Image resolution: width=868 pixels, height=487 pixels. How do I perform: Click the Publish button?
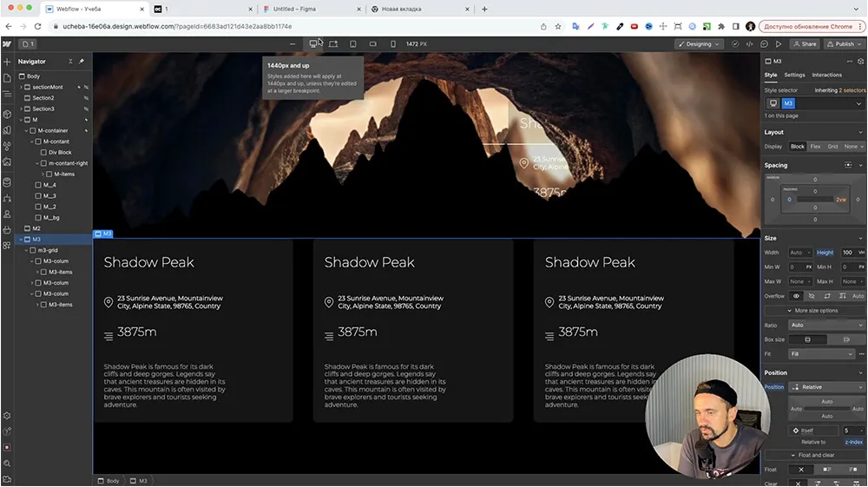click(x=844, y=43)
